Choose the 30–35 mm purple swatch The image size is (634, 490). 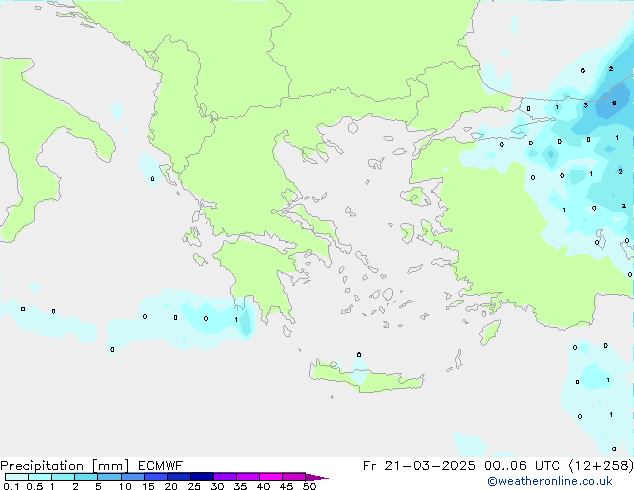(224, 477)
